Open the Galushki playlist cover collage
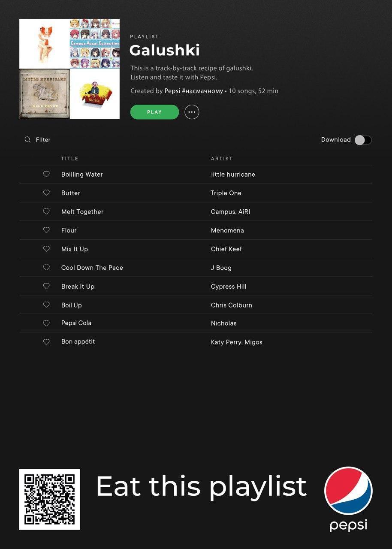Screen dimensions: 392x549 coord(69,69)
